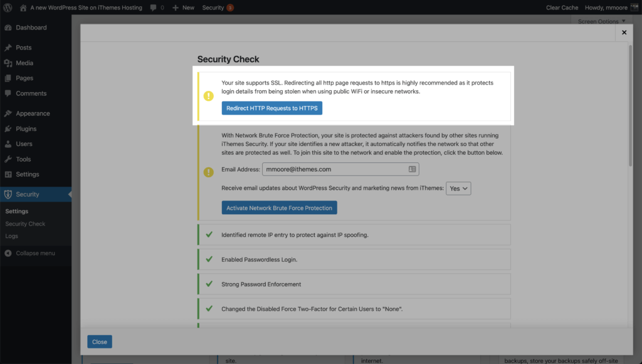Click checkmark beside Enabled Passwordless Login
This screenshot has height=364, width=642.
209,259
